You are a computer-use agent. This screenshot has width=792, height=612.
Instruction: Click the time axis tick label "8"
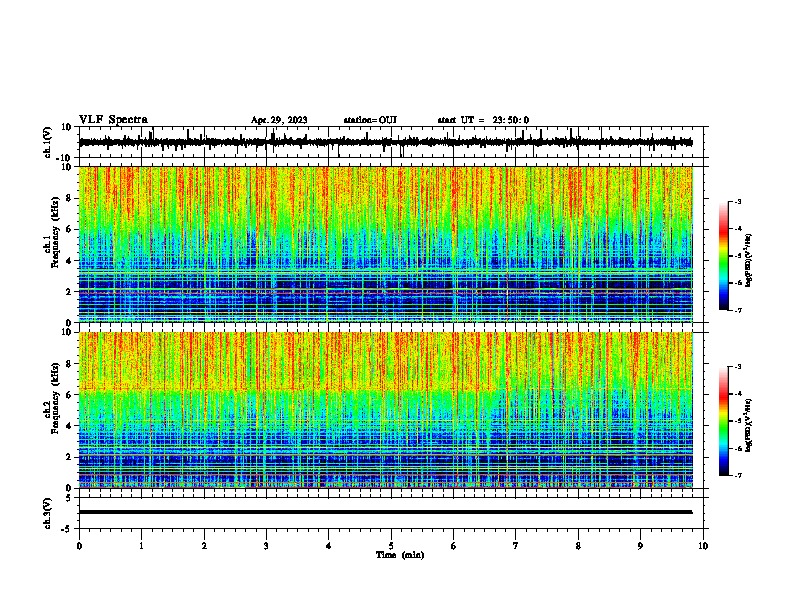point(578,546)
